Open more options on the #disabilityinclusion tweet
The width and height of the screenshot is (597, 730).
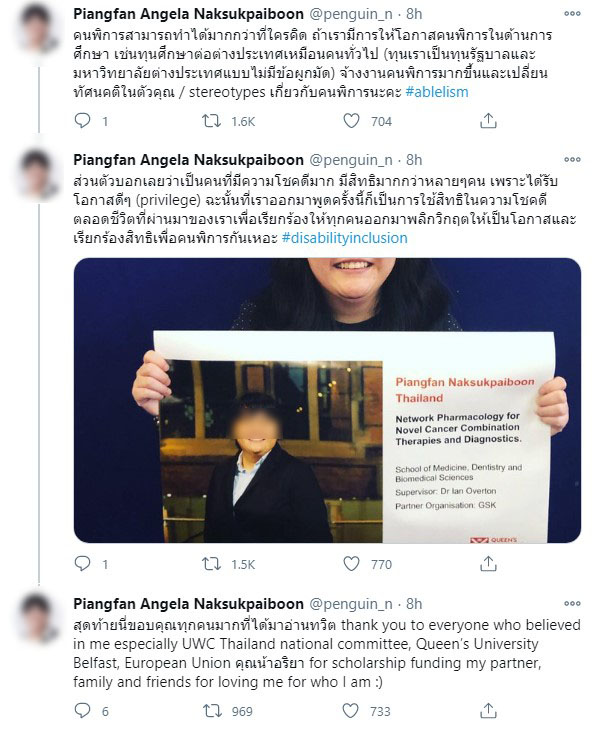[572, 159]
